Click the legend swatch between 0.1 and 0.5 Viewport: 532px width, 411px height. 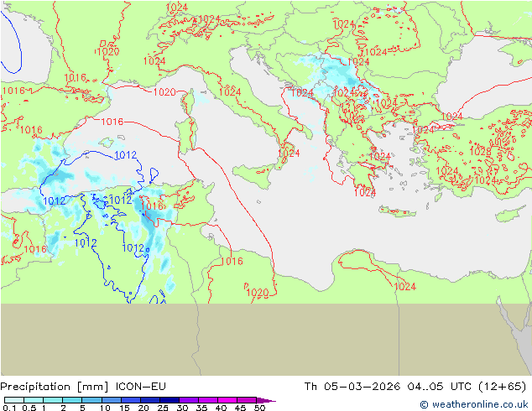tap(14, 400)
